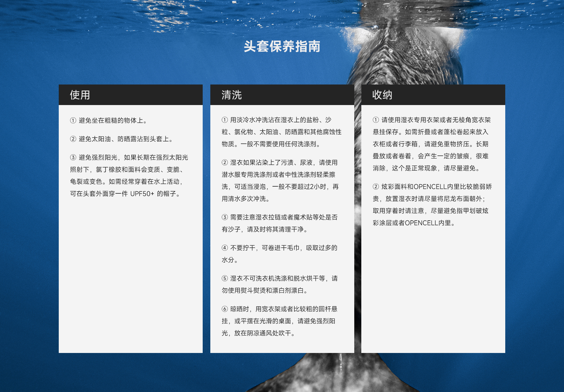Image resolution: width=564 pixels, height=392 pixels.
Task: Click the 清洗 section header
Action: click(x=230, y=95)
